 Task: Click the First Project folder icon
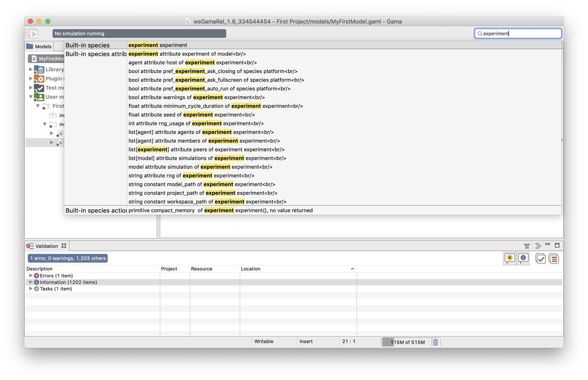tap(46, 106)
